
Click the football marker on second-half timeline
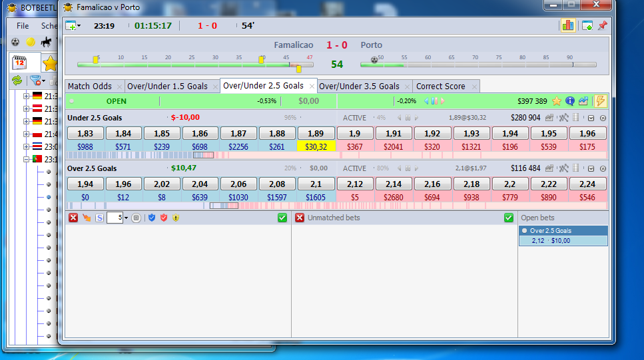pyautogui.click(x=374, y=60)
